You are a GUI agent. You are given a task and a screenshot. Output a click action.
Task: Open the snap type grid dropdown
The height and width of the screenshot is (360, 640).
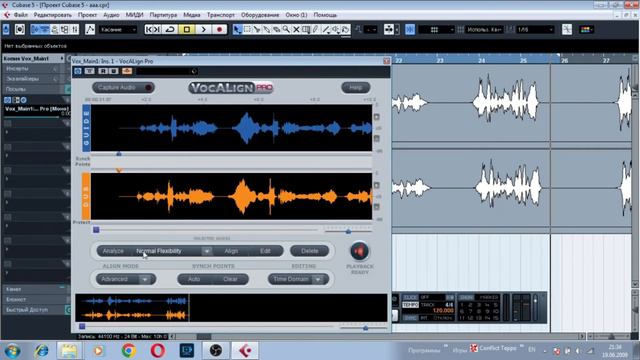tap(436, 29)
